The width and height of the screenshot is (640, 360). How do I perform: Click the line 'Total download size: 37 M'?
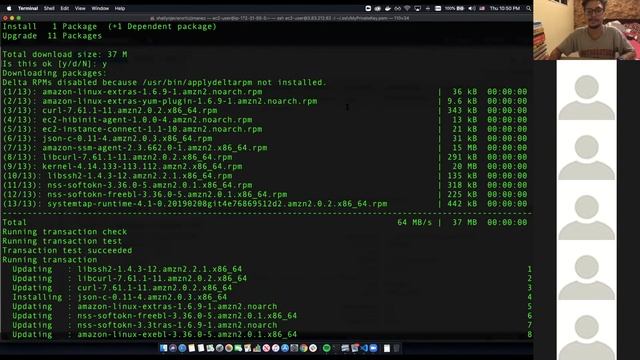coord(64,54)
